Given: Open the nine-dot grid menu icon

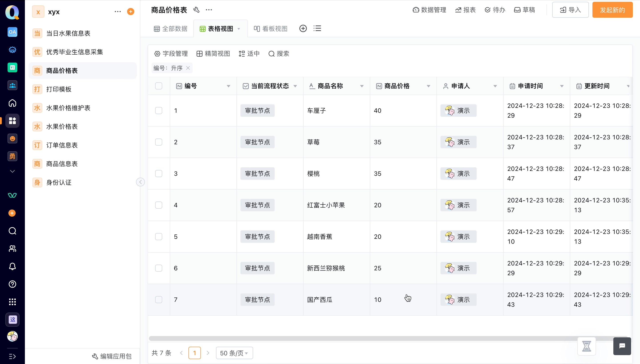Looking at the screenshot, I should pyautogui.click(x=12, y=302).
